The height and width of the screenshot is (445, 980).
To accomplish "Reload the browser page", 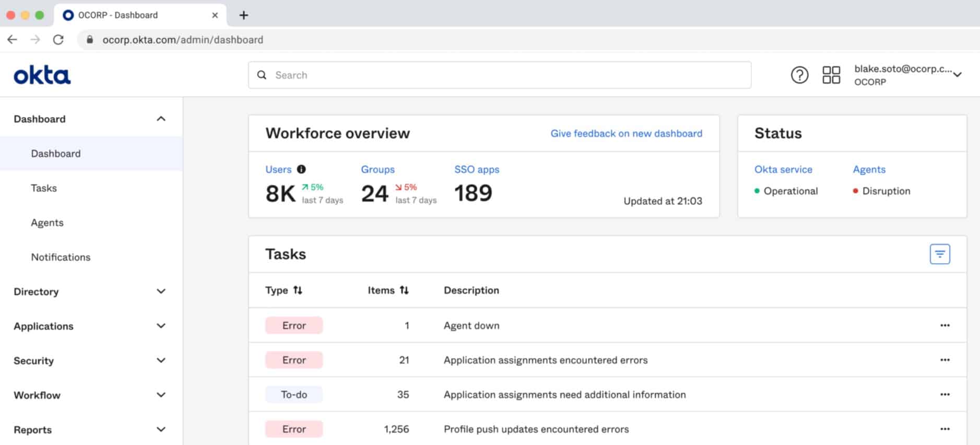I will (x=58, y=40).
